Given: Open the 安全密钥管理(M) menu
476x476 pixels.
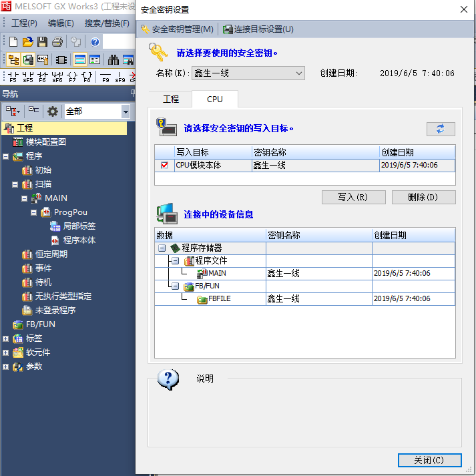Looking at the screenshot, I should point(177,29).
